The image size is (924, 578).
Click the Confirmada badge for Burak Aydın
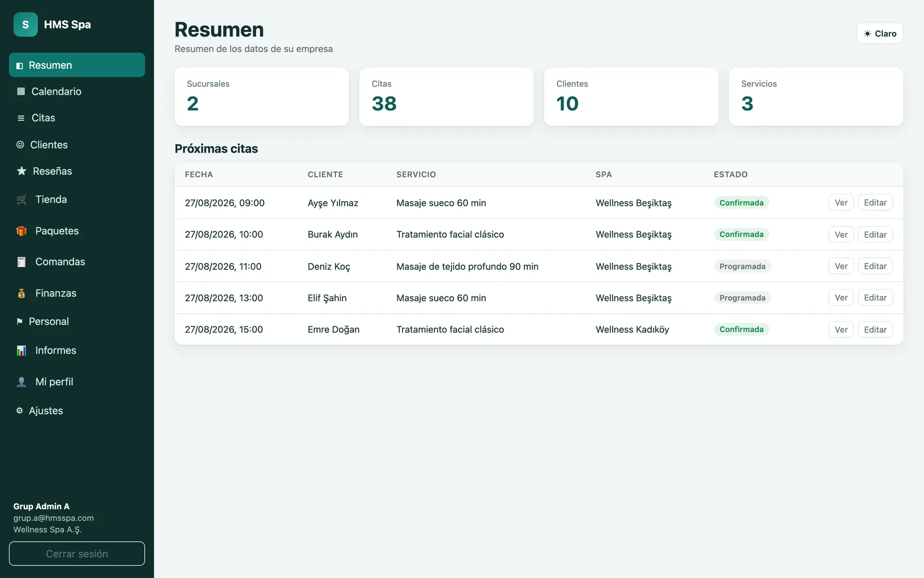(x=742, y=234)
